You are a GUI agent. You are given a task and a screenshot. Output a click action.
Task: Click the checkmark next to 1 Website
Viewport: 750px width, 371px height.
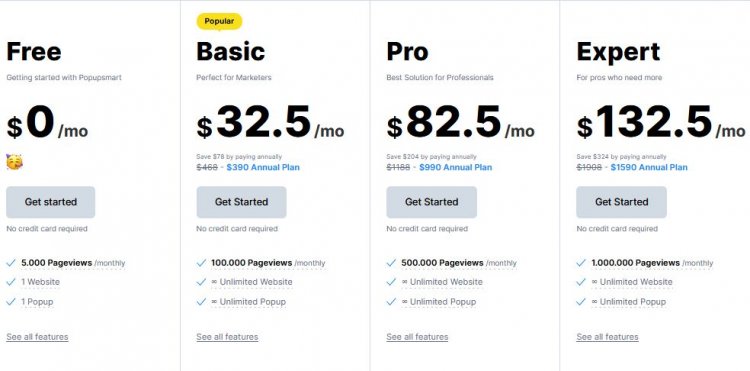(x=11, y=282)
